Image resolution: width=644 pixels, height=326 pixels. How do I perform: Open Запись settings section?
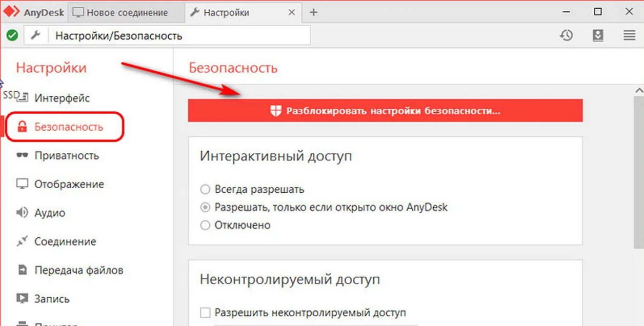coord(52,299)
